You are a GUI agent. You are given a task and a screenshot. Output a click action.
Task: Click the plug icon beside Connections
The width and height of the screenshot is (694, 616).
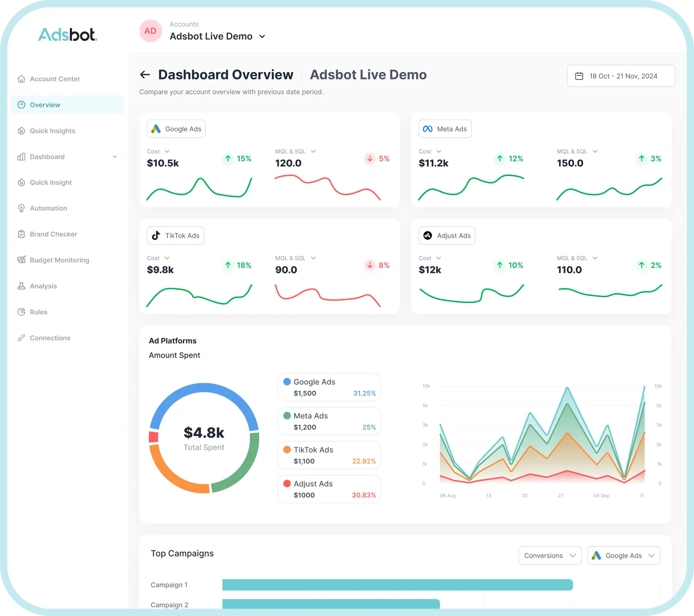21,338
